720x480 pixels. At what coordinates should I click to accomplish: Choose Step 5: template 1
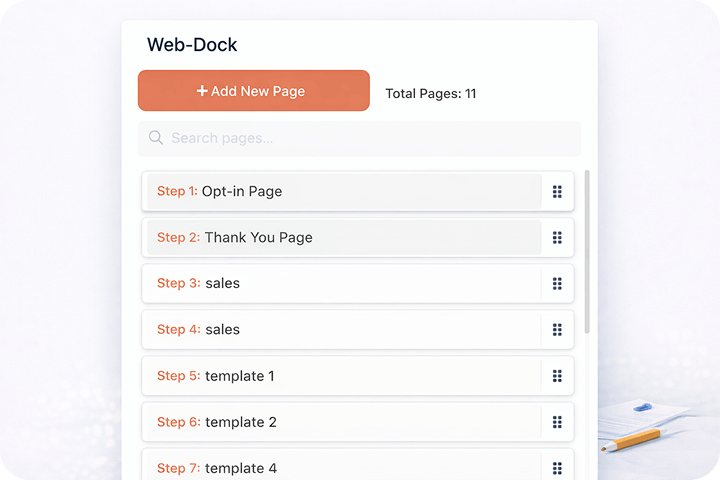tap(342, 376)
